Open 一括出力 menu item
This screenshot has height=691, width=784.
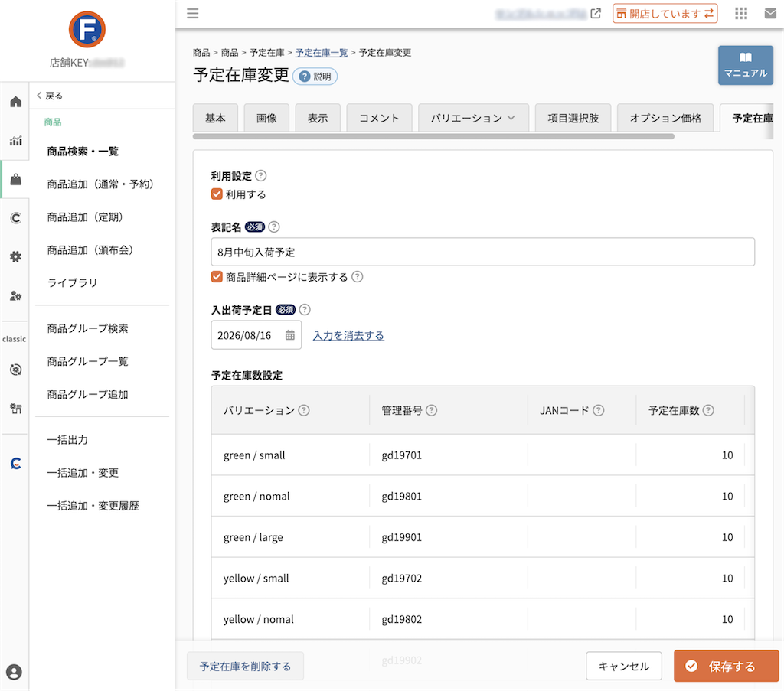tap(67, 440)
